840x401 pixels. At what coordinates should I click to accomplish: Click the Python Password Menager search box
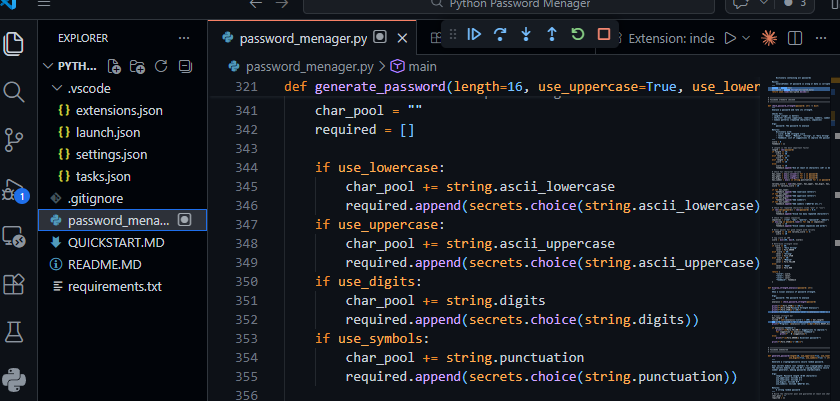(x=509, y=4)
